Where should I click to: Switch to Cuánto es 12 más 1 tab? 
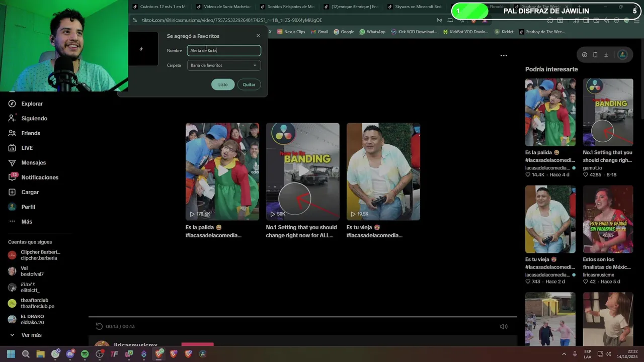159,7
